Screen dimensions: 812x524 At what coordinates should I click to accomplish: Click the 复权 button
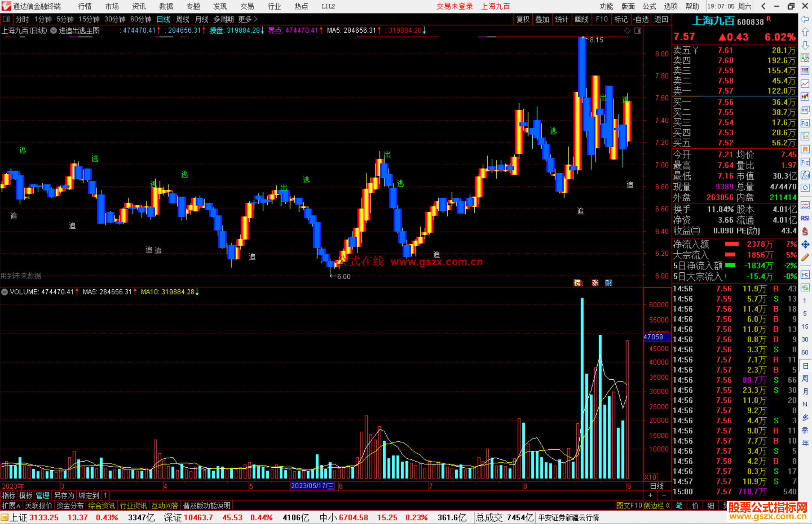tap(523, 19)
